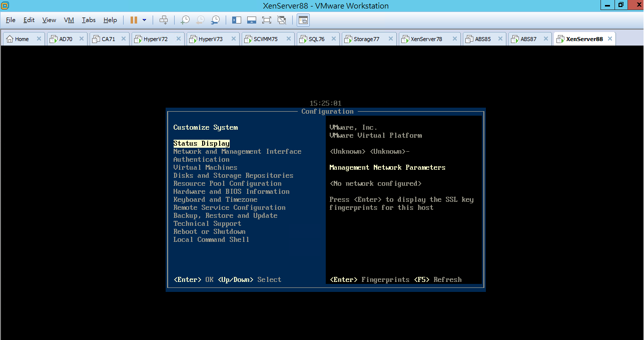Toggle the library sidebar view icon
Viewport: 644px width, 340px height.
(x=237, y=20)
